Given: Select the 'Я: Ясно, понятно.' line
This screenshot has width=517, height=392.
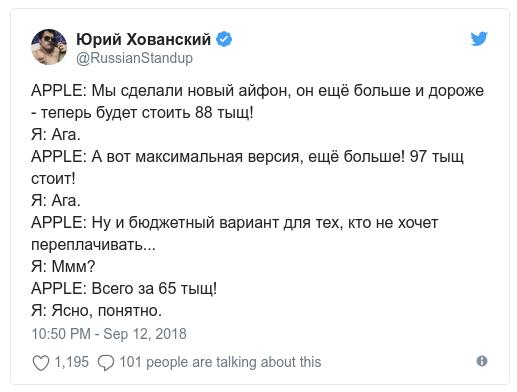Looking at the screenshot, I should (x=97, y=311).
